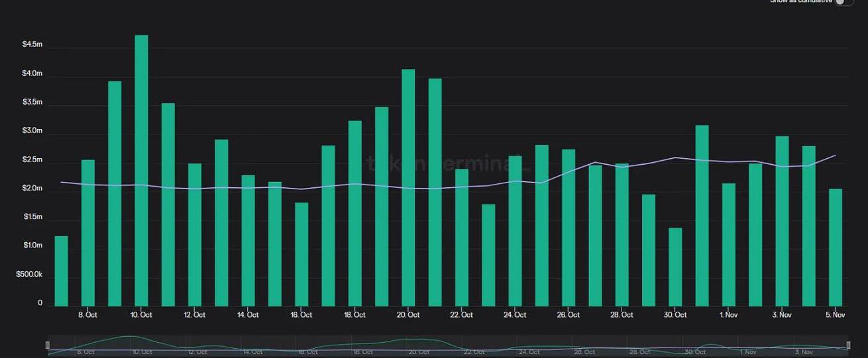Click the 30. Oct x-axis date label
The width and height of the screenshot is (868, 358).
point(675,315)
